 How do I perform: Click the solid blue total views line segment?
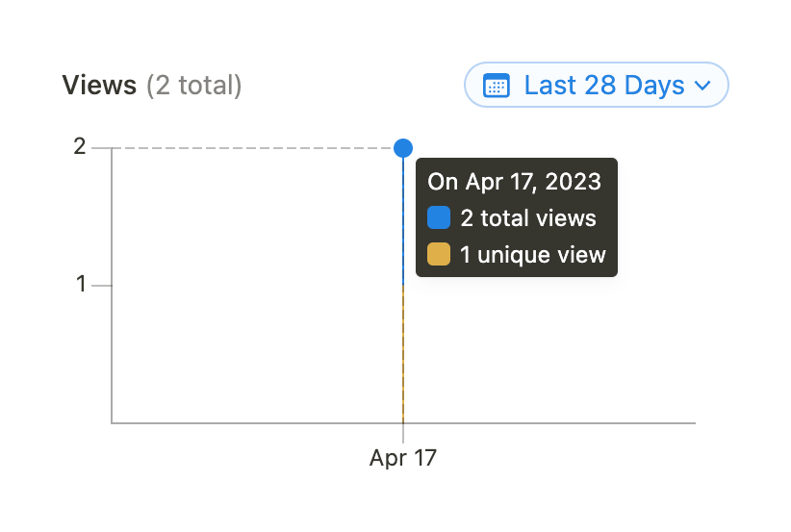(403, 221)
